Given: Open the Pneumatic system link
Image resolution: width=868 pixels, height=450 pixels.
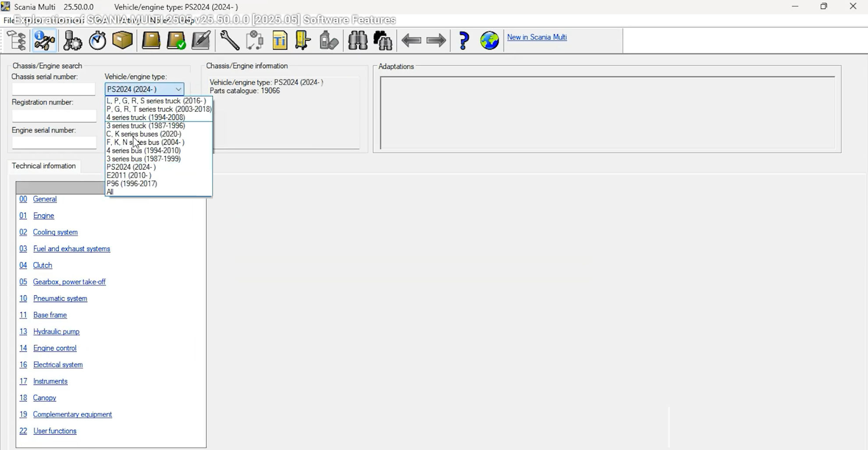Looking at the screenshot, I should pyautogui.click(x=60, y=299).
